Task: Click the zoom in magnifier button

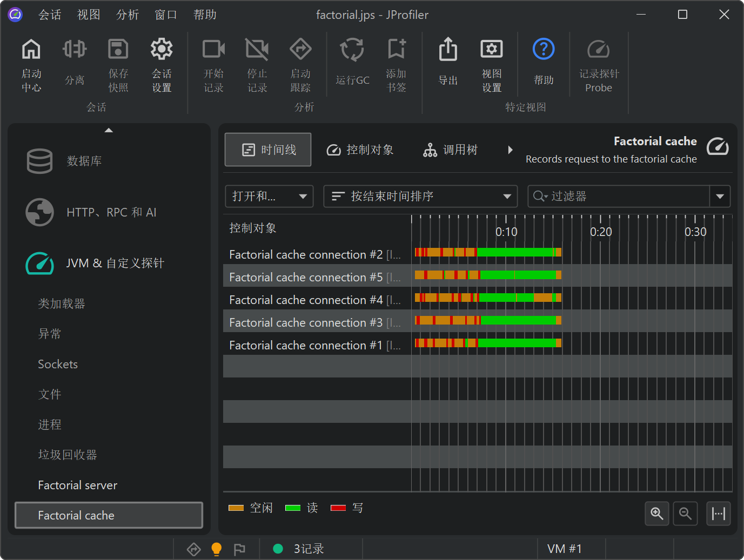Action: point(656,513)
